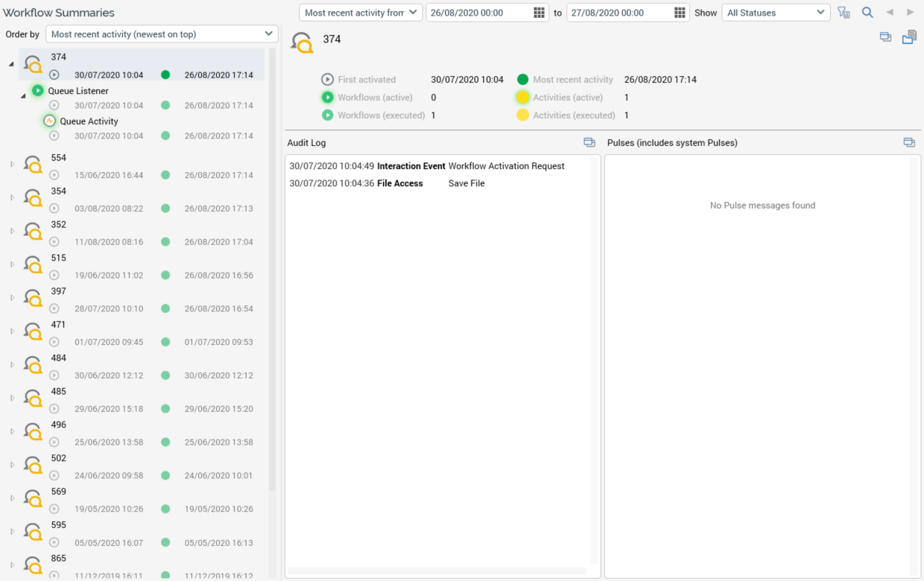The height and width of the screenshot is (581, 924).
Task: Select workflow 352 in the list
Action: 59,224
